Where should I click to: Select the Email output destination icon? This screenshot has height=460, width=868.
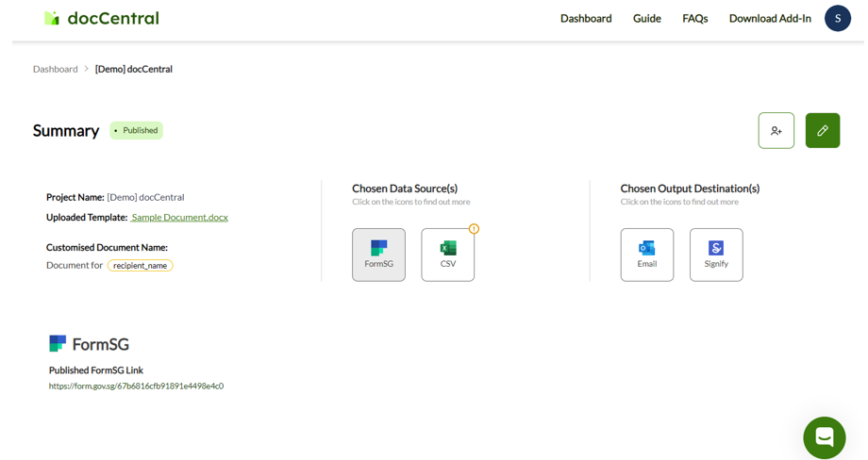[x=646, y=255]
